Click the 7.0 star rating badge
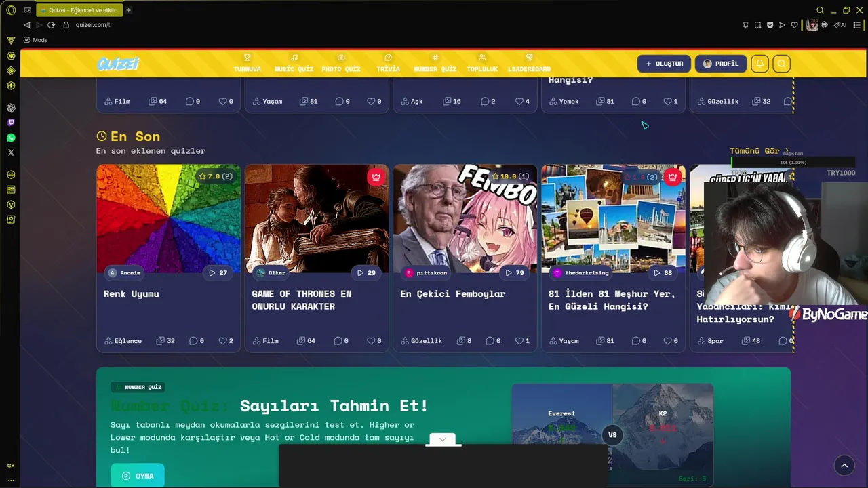 [x=215, y=176]
